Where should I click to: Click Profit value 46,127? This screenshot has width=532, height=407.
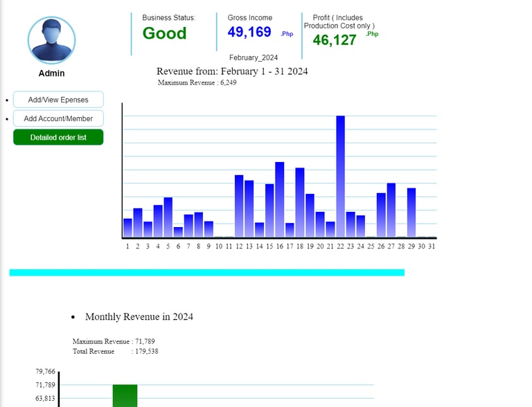[335, 40]
